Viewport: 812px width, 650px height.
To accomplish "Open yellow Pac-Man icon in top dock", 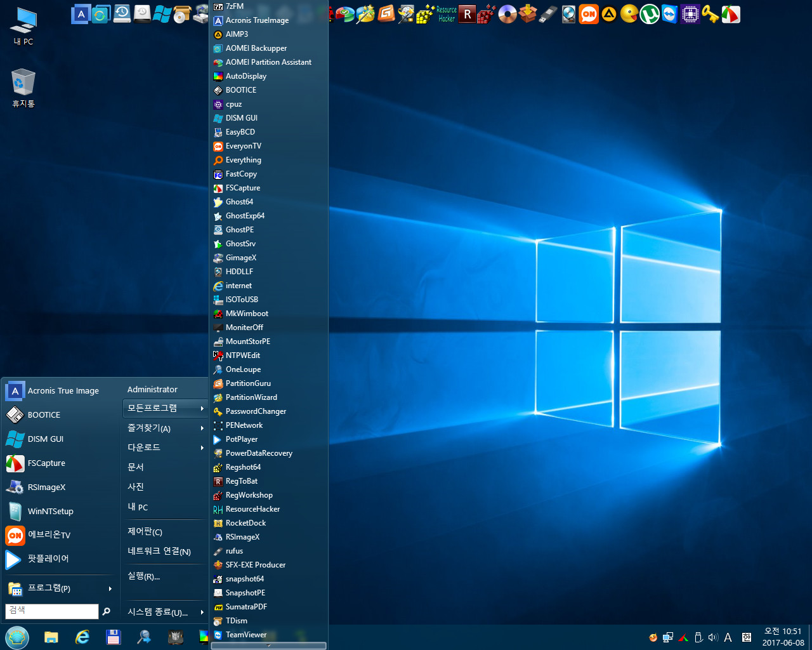I will tap(629, 14).
